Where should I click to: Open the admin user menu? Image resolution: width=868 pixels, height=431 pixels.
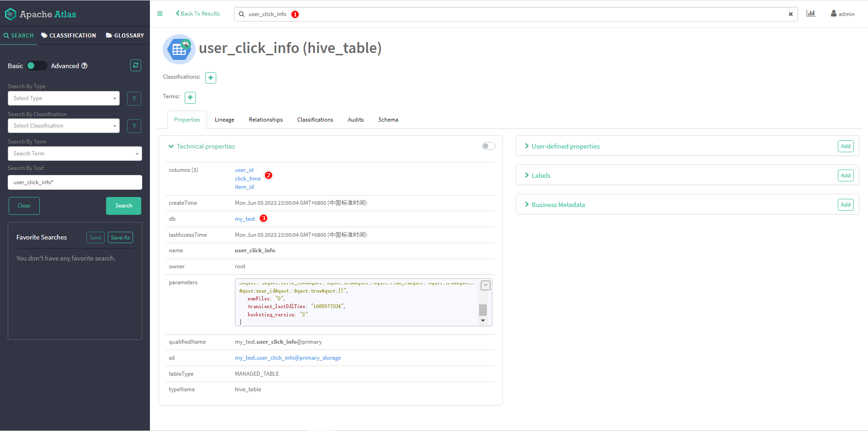pos(842,14)
